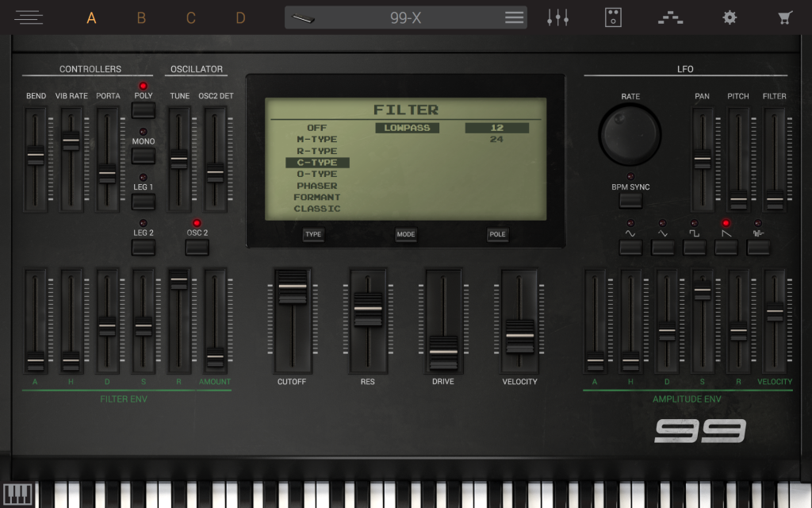Toggle the keyboard icon at bottom left

coord(17,494)
